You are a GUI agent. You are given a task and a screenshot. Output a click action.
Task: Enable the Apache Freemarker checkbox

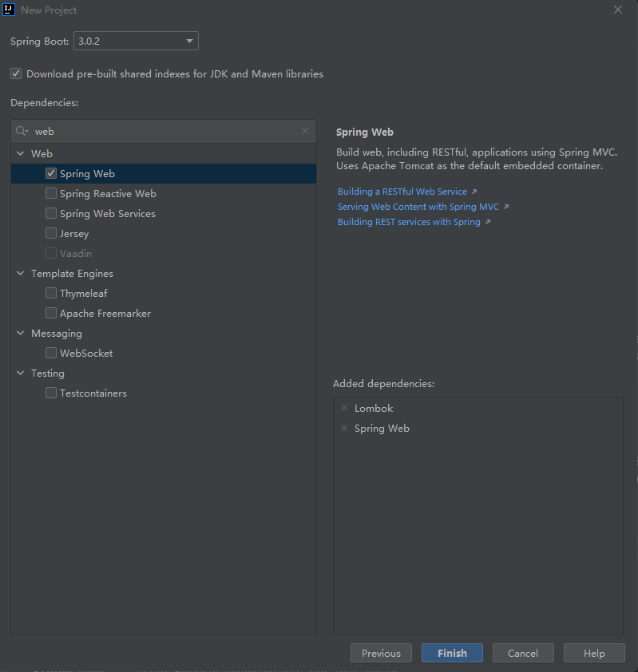pos(51,313)
